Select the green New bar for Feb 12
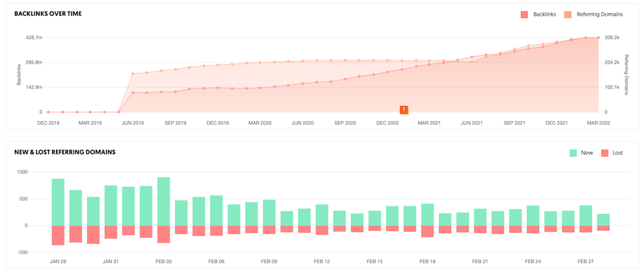This screenshot has height=272, width=644. [322, 215]
